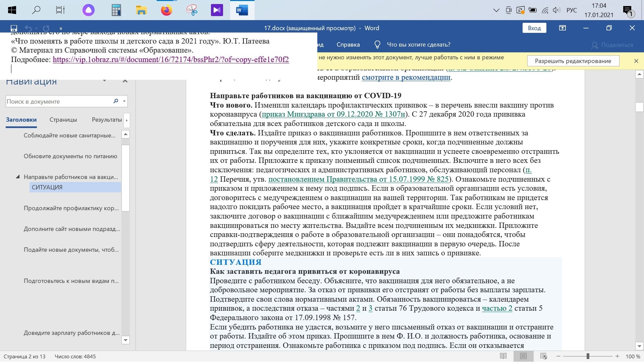Click Страница 2 из 13 in the status bar

pyautogui.click(x=24, y=357)
